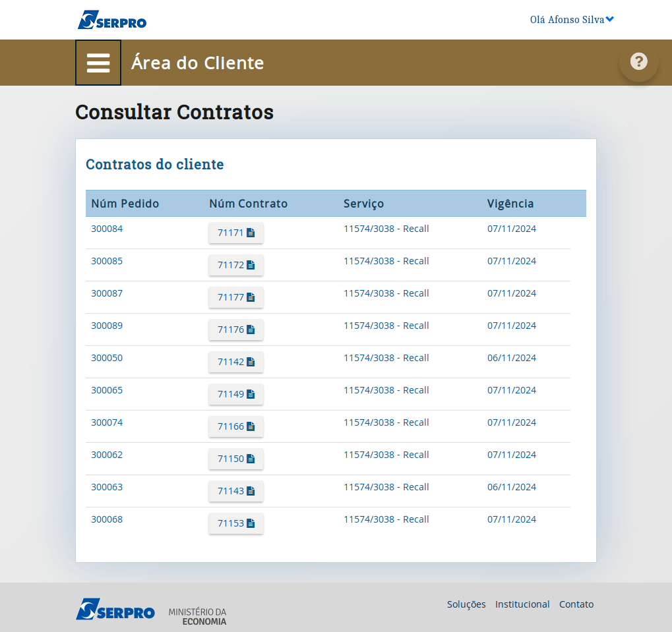Click the contract 71150 button
The image size is (672, 632).
click(x=235, y=459)
